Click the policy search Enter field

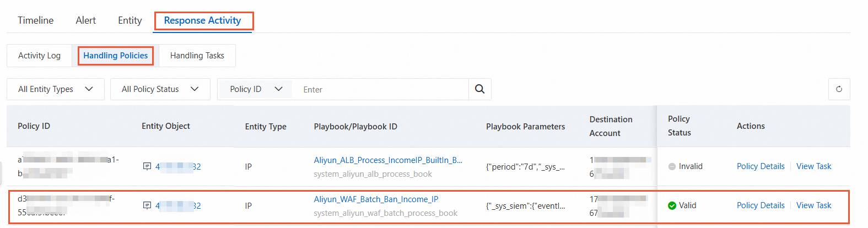(x=383, y=89)
